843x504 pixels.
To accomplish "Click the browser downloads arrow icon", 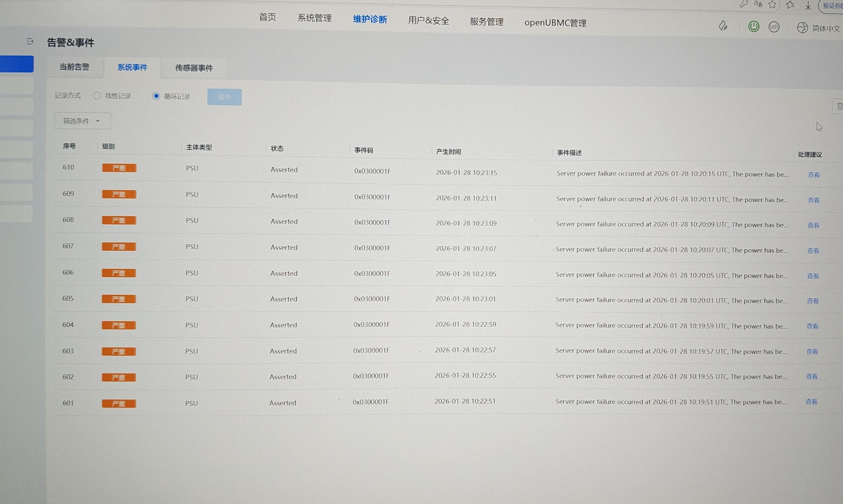I will tap(808, 6).
